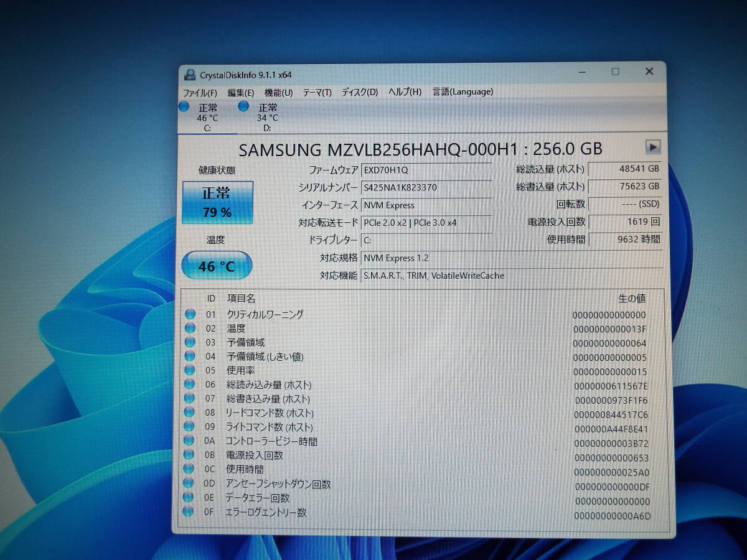The width and height of the screenshot is (747, 560).
Task: Click the status circle for ID 08 row
Action: [x=190, y=413]
